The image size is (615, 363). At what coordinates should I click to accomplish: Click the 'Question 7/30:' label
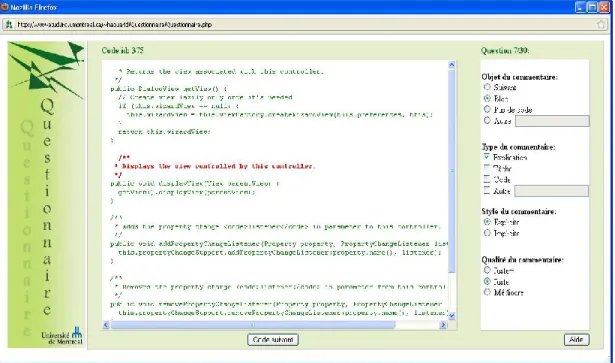tap(505, 50)
